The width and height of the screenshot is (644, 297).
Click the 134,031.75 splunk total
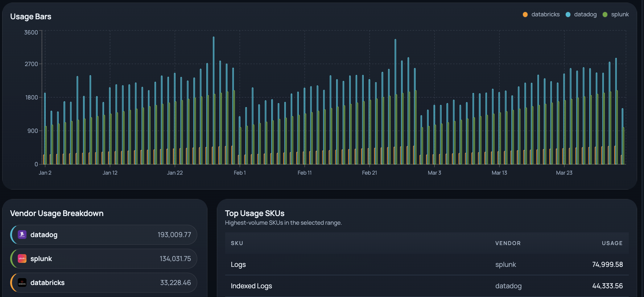tap(175, 259)
